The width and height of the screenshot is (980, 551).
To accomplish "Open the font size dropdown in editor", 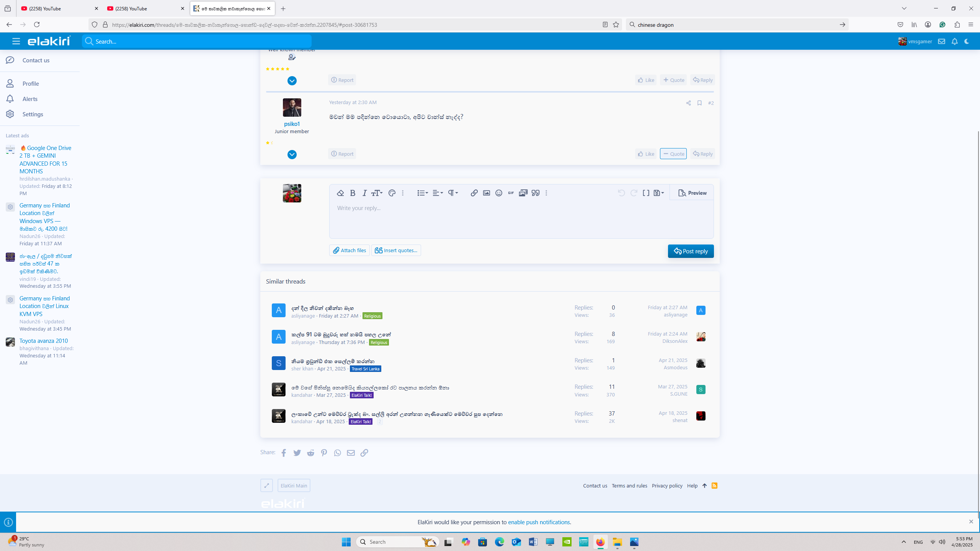I will tap(377, 193).
